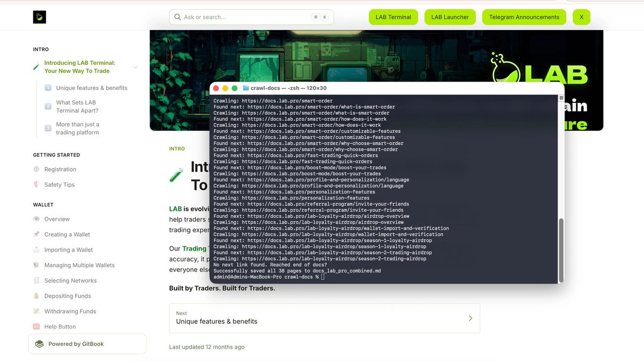Open Selecting Networks page

point(70,280)
